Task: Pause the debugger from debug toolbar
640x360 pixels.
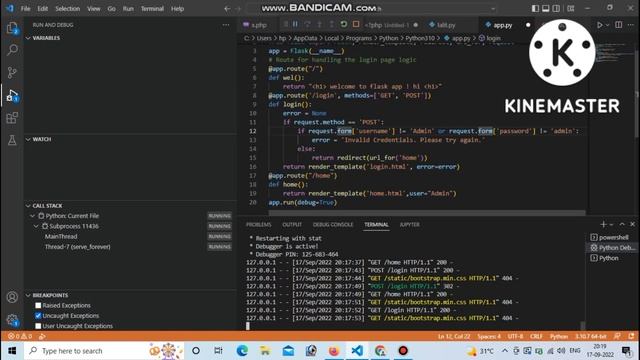Action: (x=295, y=24)
